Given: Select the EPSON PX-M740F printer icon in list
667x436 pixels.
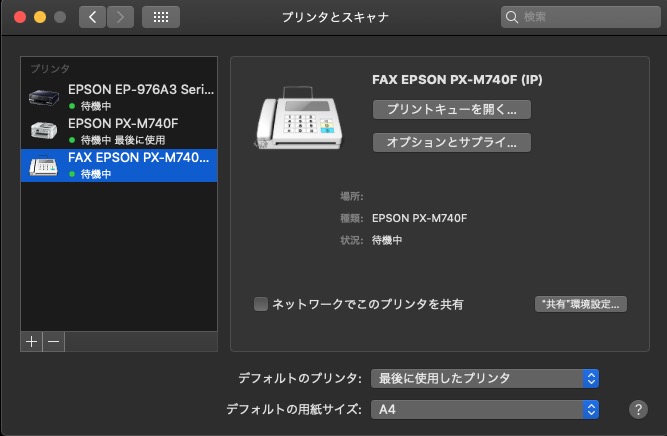Looking at the screenshot, I should click(x=43, y=130).
